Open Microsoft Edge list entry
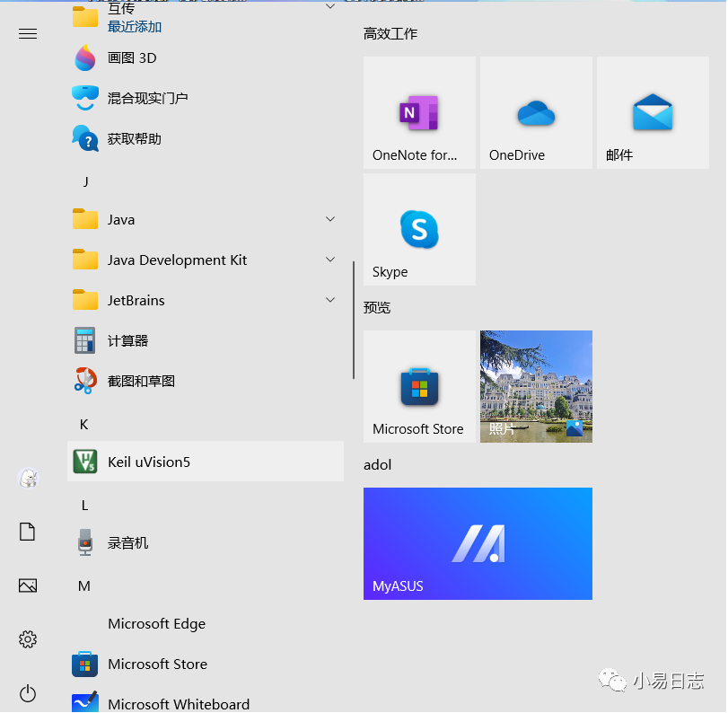This screenshot has height=713, width=728. 206,623
